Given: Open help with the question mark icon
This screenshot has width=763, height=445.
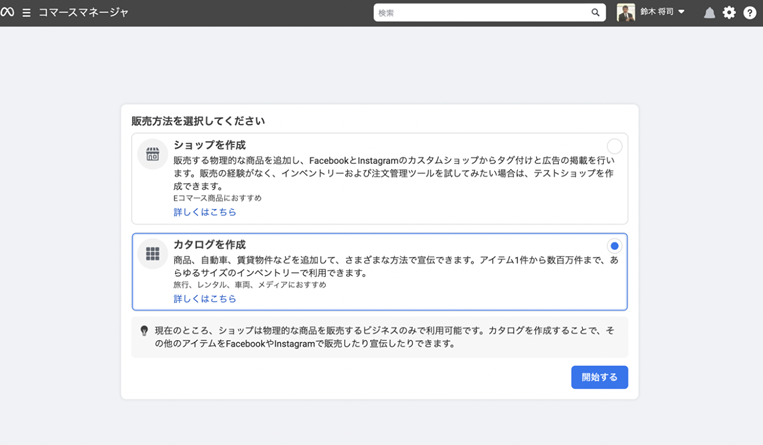Looking at the screenshot, I should click(750, 13).
